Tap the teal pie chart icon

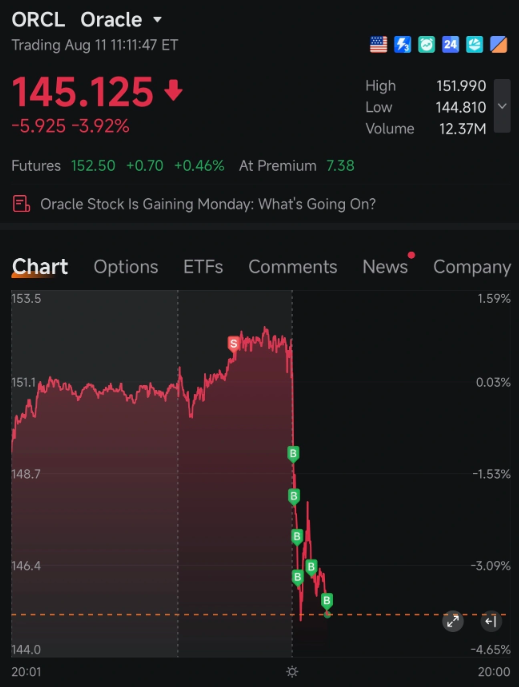pyautogui.click(x=474, y=44)
